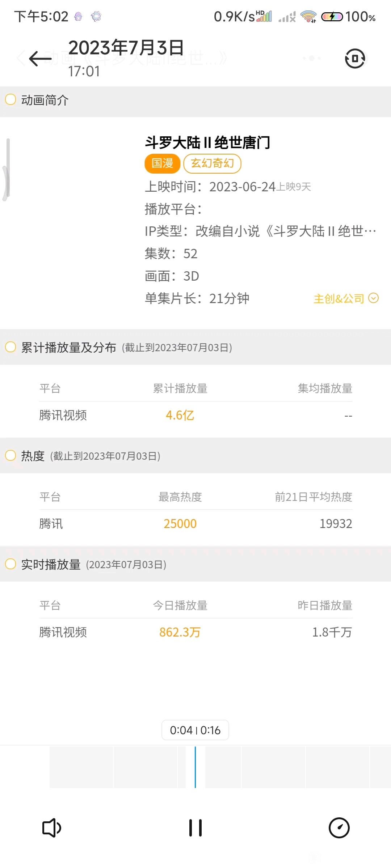The width and height of the screenshot is (391, 868).
Task: Tap the 4.6亿 cumulative plays value
Action: pyautogui.click(x=180, y=415)
